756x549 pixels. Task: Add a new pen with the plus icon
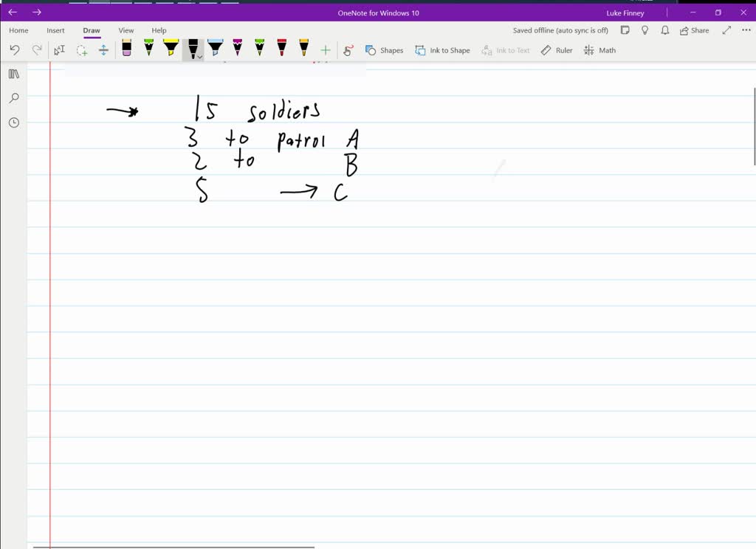click(325, 49)
